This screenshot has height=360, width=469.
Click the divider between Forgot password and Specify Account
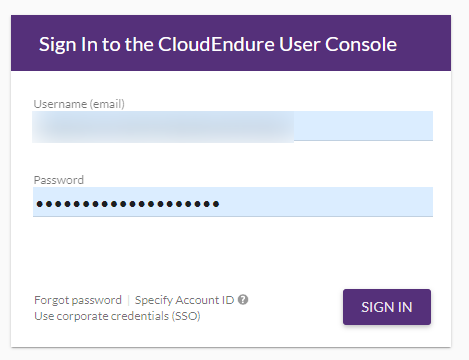click(x=128, y=300)
